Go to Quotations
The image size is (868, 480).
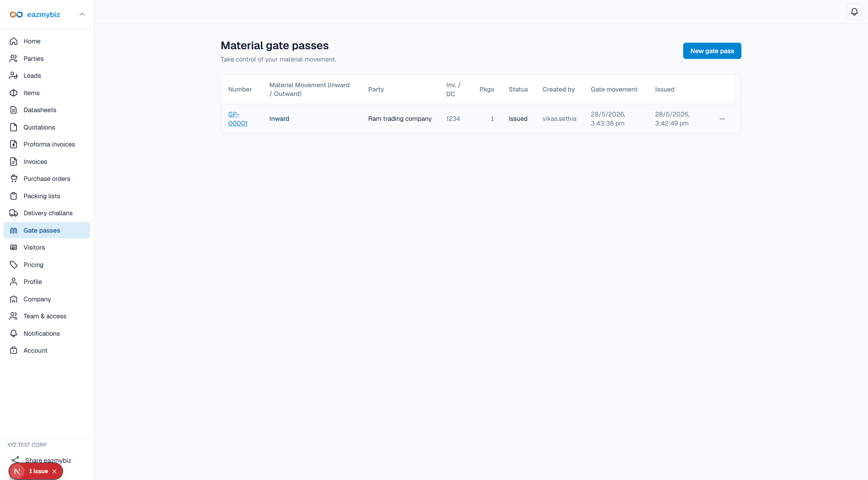pos(47,127)
